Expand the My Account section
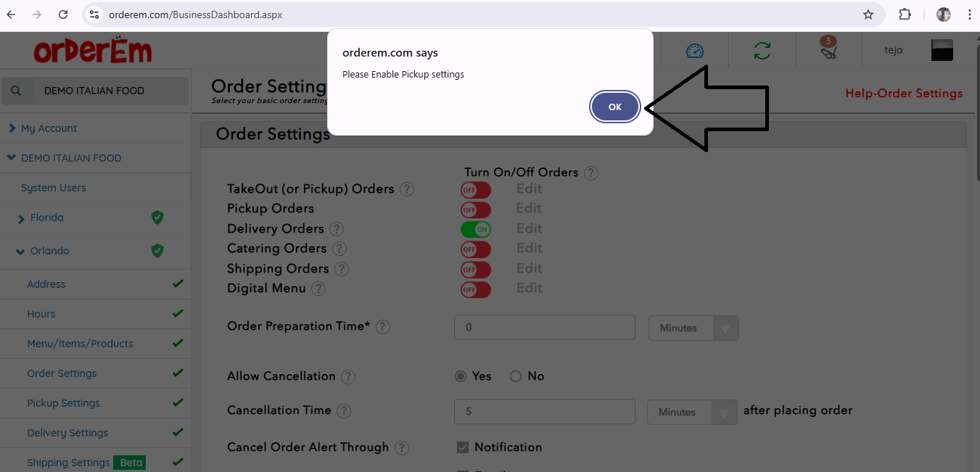 point(49,128)
